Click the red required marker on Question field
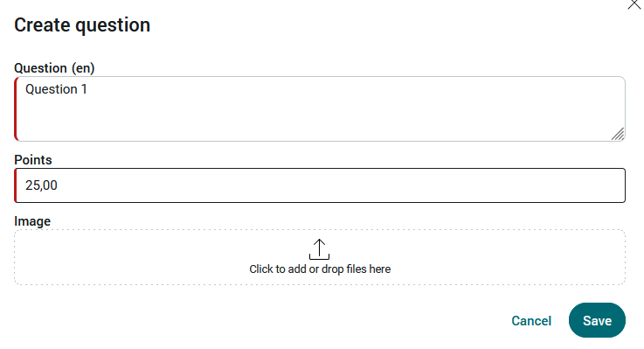644x349 pixels. tap(16, 109)
